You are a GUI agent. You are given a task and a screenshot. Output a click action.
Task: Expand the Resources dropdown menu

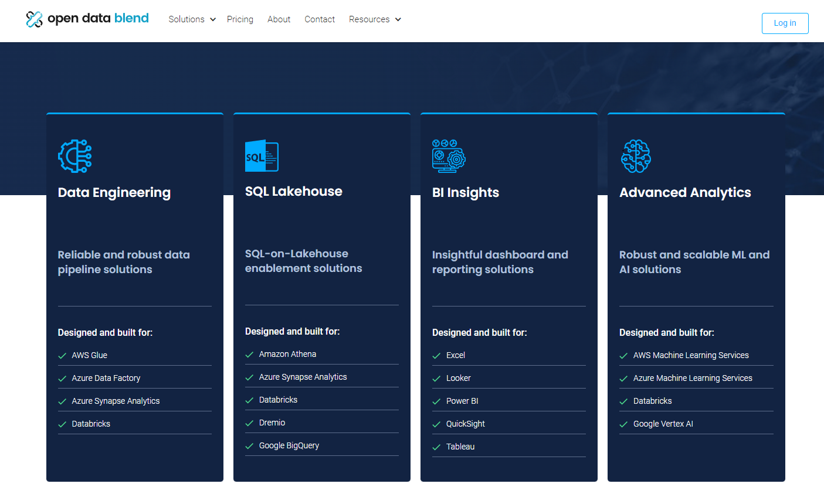coord(375,19)
